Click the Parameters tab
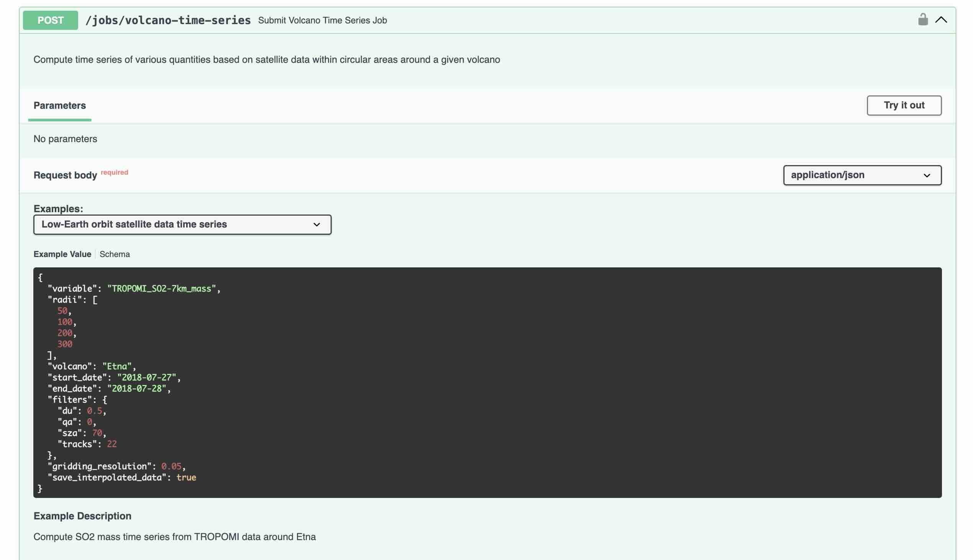This screenshot has height=560, width=973. [60, 105]
